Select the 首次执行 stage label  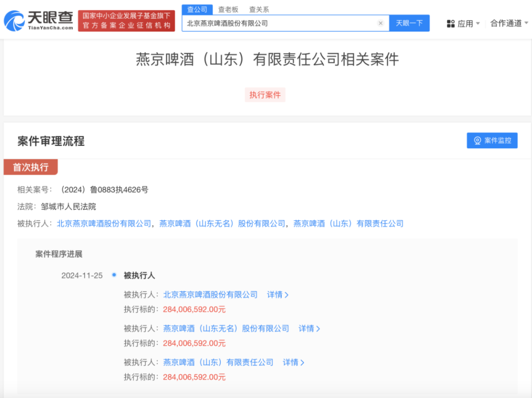[x=31, y=167]
